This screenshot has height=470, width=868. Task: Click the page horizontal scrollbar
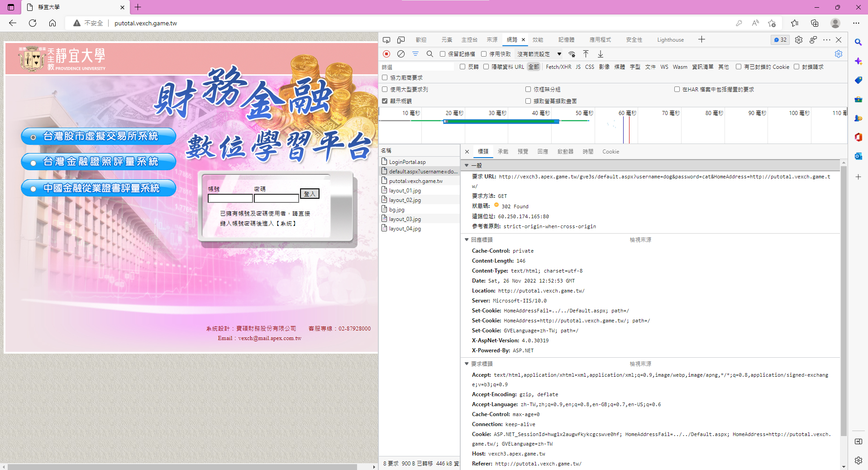182,466
